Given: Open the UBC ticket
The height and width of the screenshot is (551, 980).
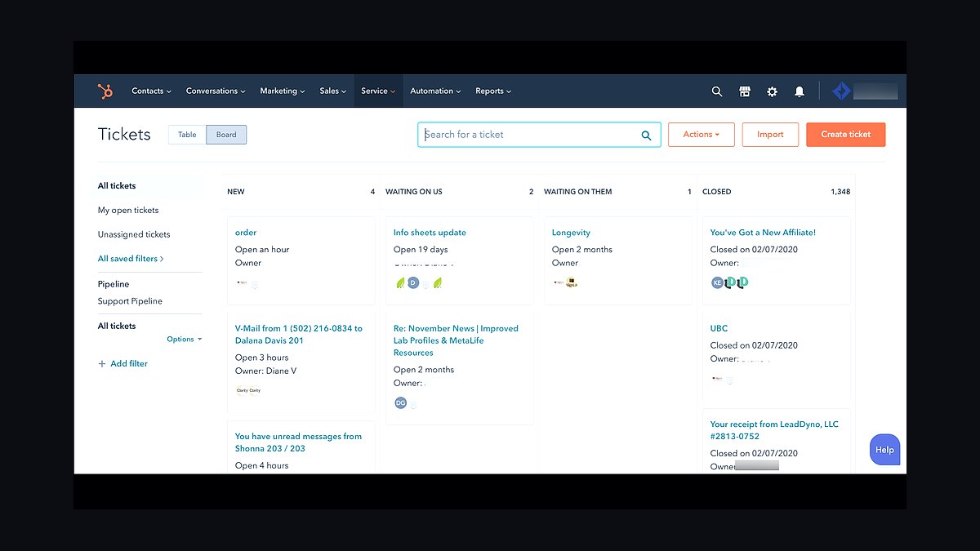Looking at the screenshot, I should (719, 329).
